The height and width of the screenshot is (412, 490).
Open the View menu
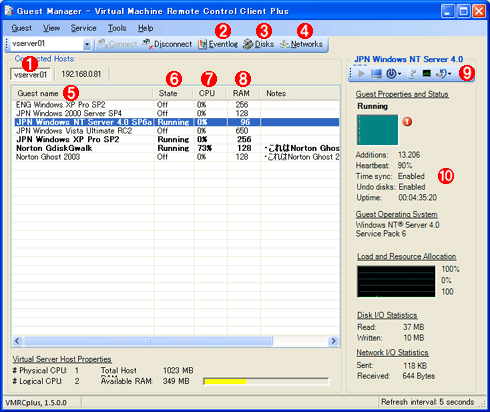pyautogui.click(x=52, y=28)
